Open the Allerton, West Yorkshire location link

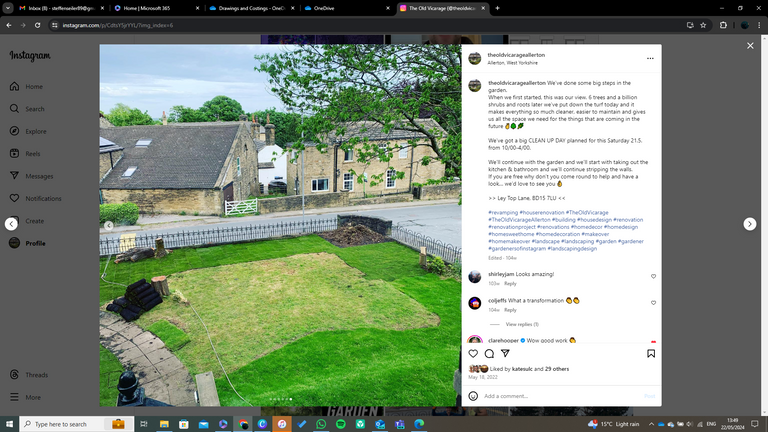tap(512, 63)
